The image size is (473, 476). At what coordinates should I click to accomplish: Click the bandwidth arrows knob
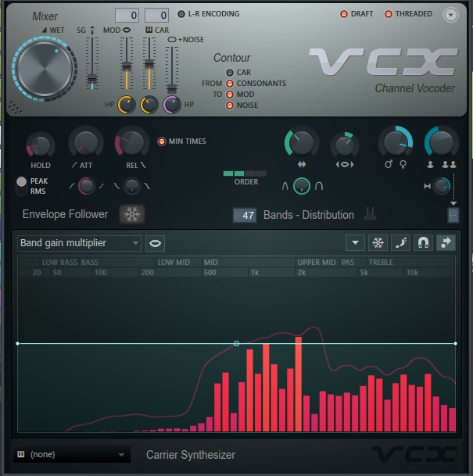point(301,143)
